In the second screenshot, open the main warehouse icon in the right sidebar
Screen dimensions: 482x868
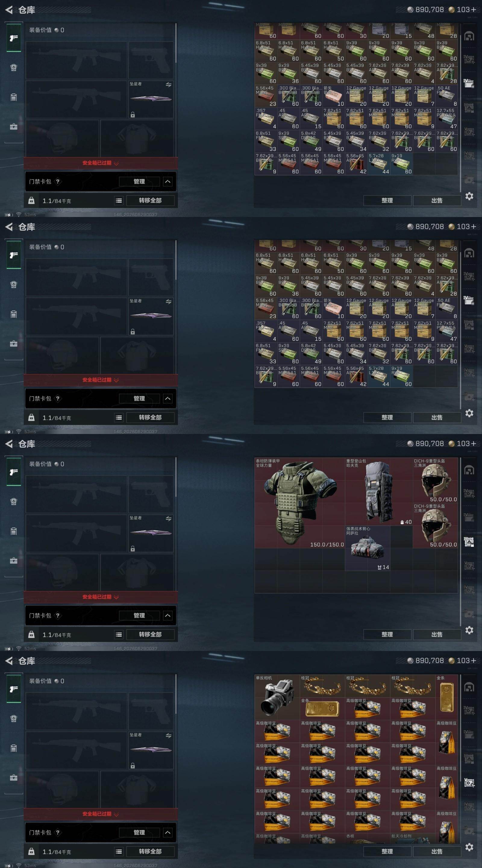pyautogui.click(x=469, y=253)
